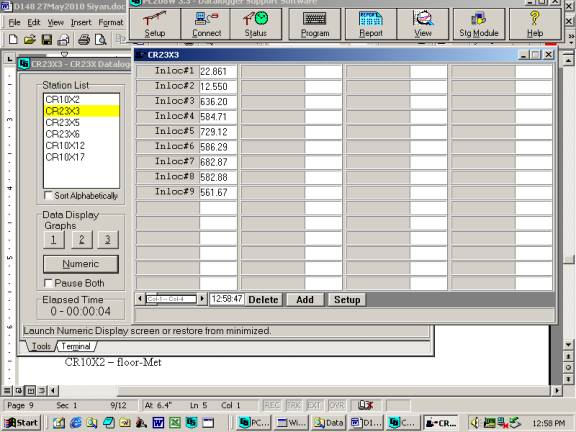
Task: Select station CR23X3 in list
Action: point(82,111)
